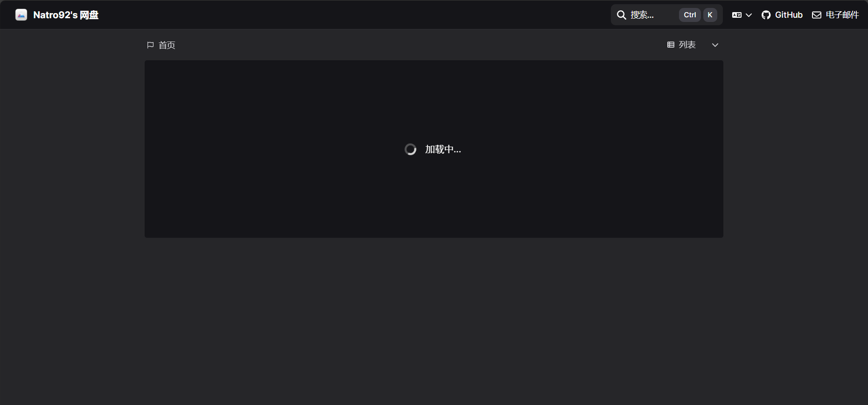Click the Natro92's 网盘 logo image
Viewport: 868px width, 405px height.
click(21, 15)
